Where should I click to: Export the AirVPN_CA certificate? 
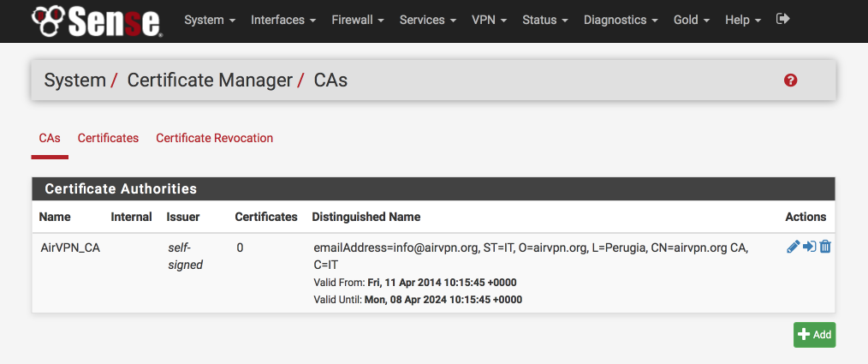[809, 247]
